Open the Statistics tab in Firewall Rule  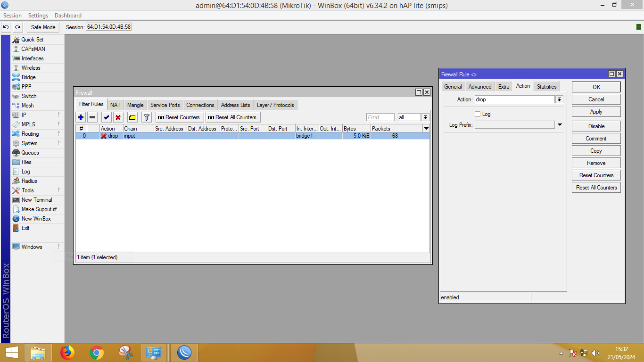pyautogui.click(x=546, y=87)
